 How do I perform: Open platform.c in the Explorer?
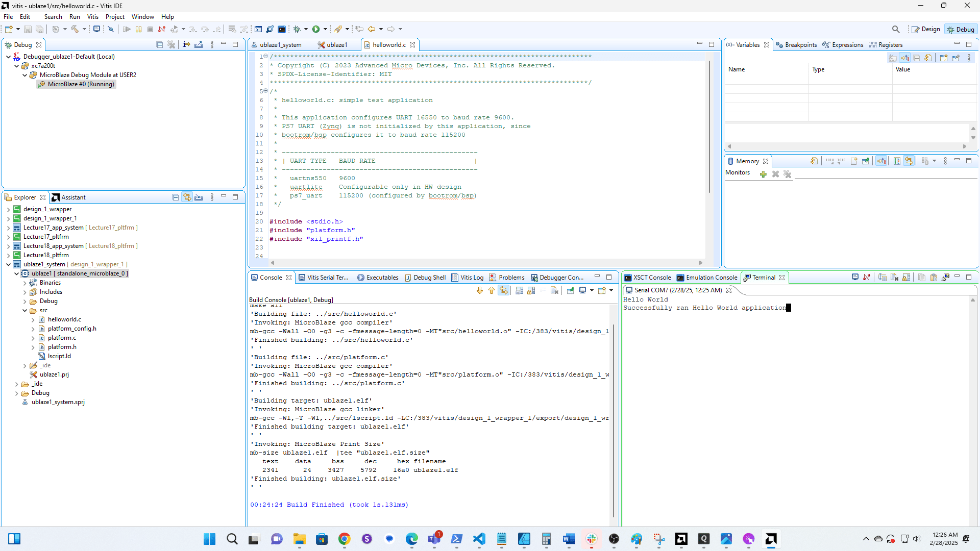tap(62, 338)
